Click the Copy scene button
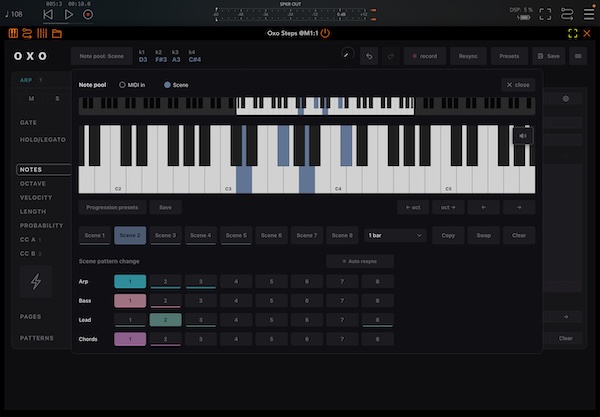This screenshot has width=600, height=417. (x=448, y=235)
